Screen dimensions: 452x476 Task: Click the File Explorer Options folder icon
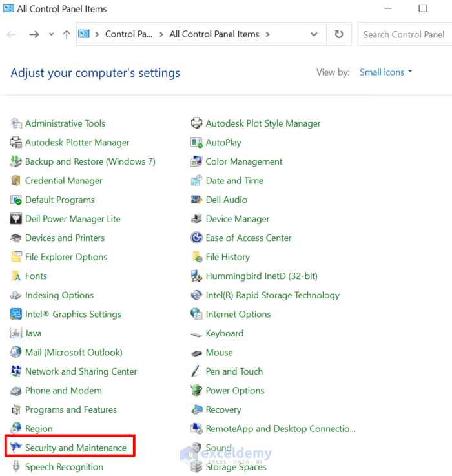[x=16, y=257]
